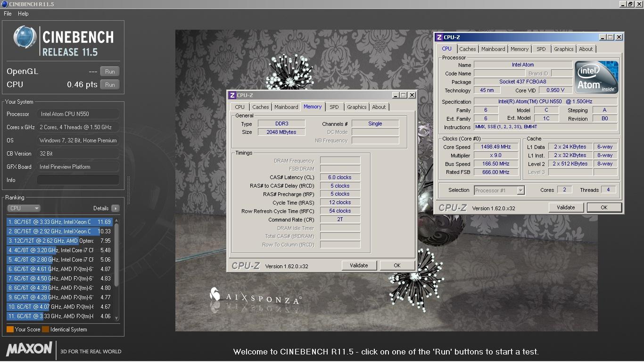Click the MAXON logo
The width and height of the screenshot is (644, 362).
[29, 349]
